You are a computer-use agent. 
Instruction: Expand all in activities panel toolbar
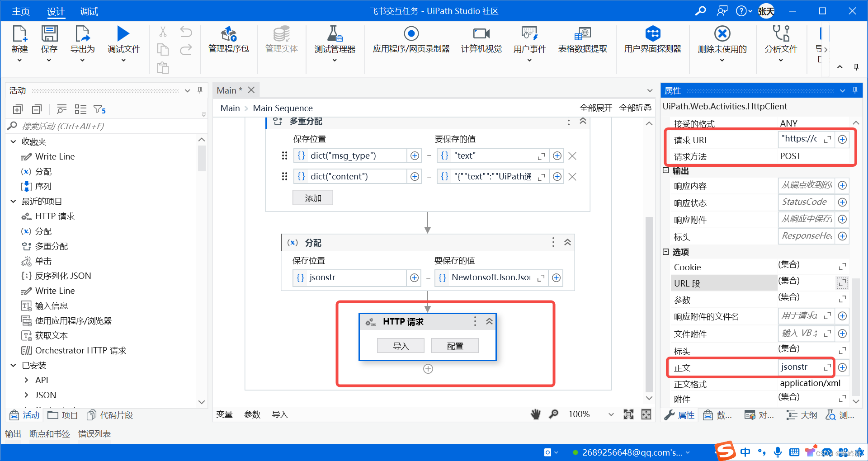[x=18, y=109]
